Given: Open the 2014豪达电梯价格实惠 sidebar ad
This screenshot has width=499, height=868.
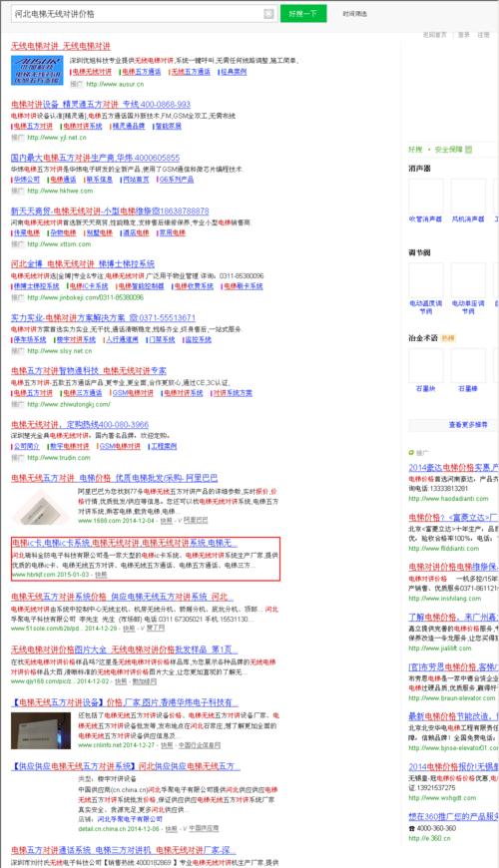Looking at the screenshot, I should (453, 468).
